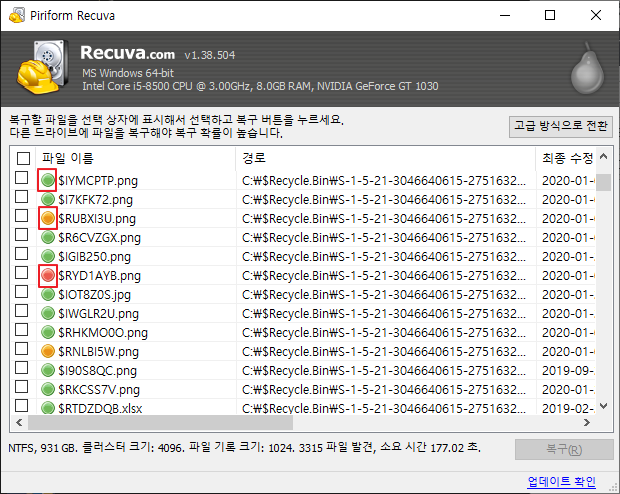Click the green status icon for $RKCSS7V.png

pyautogui.click(x=47, y=389)
